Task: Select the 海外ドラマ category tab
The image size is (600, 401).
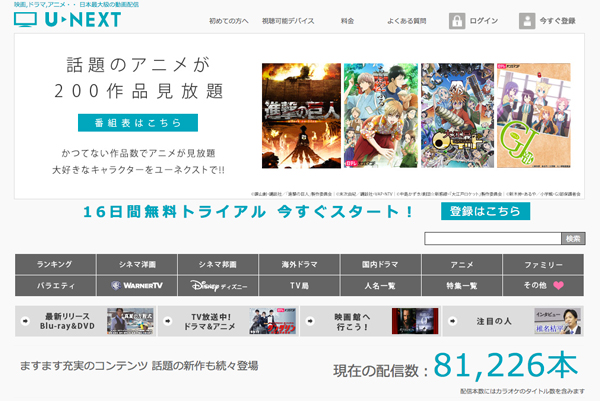Action: click(298, 264)
